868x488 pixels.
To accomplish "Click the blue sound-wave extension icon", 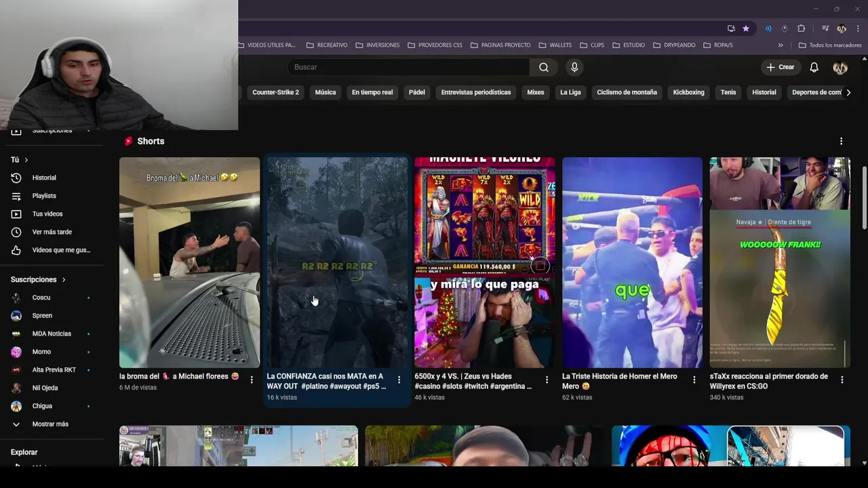I will click(x=768, y=28).
